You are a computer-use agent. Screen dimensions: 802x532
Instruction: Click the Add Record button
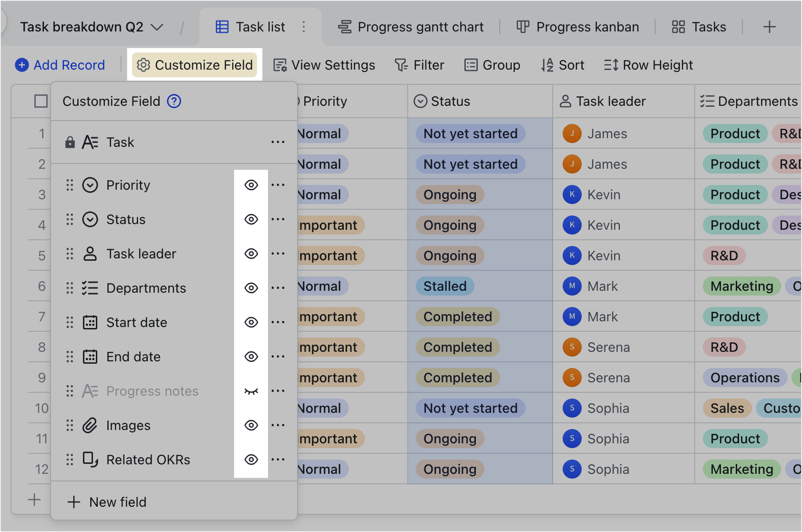pyautogui.click(x=60, y=65)
